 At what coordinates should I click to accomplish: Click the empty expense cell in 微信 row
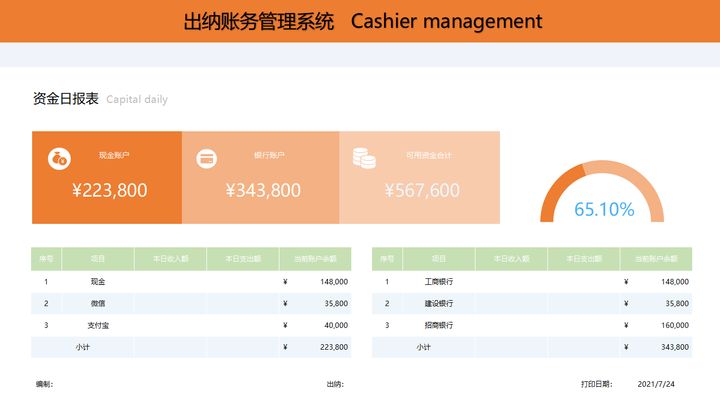(243, 303)
